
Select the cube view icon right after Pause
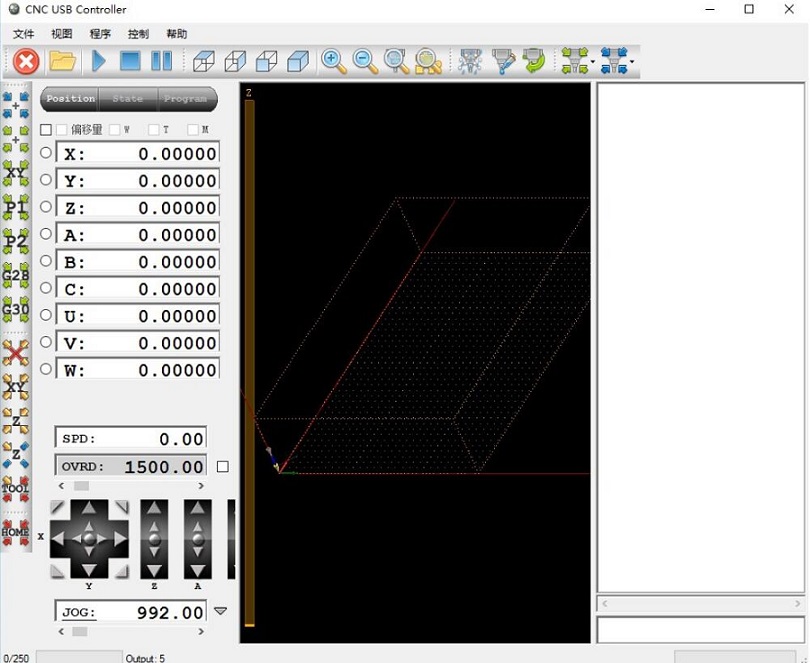pyautogui.click(x=204, y=61)
